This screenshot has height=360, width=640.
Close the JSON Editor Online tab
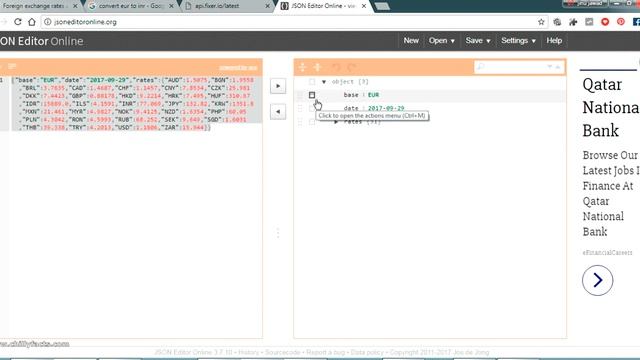coord(364,6)
